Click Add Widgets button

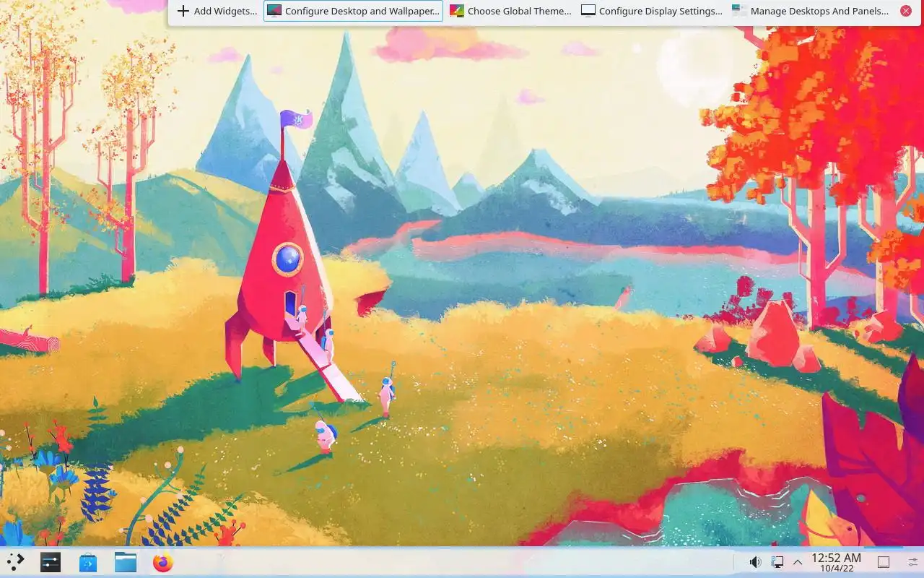[x=217, y=11]
